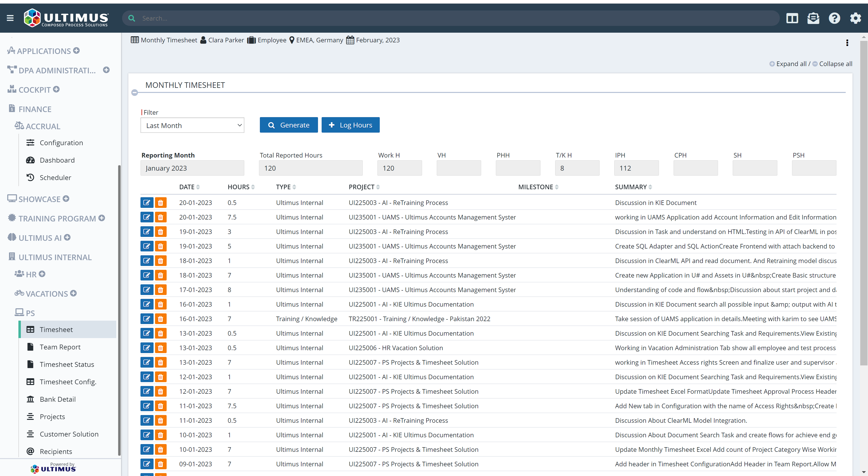This screenshot has width=868, height=476.
Task: Edit the 16-01-2023 Training / Knowledge entry
Action: 147,319
